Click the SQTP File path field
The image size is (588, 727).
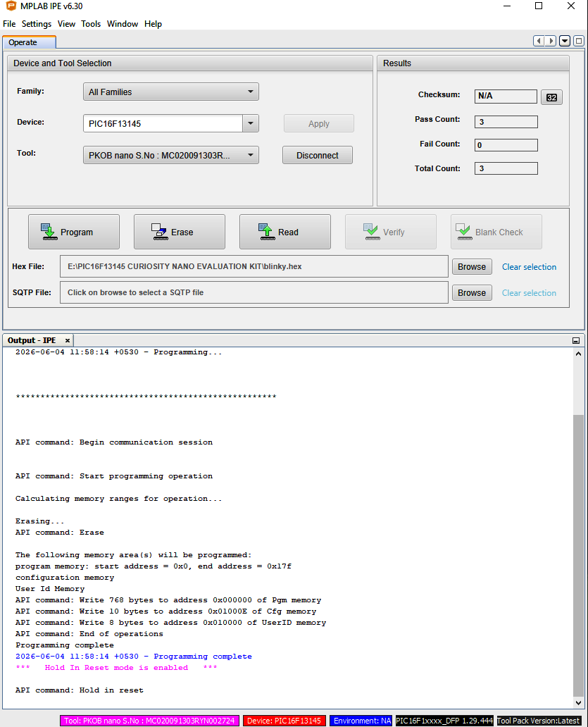click(254, 292)
